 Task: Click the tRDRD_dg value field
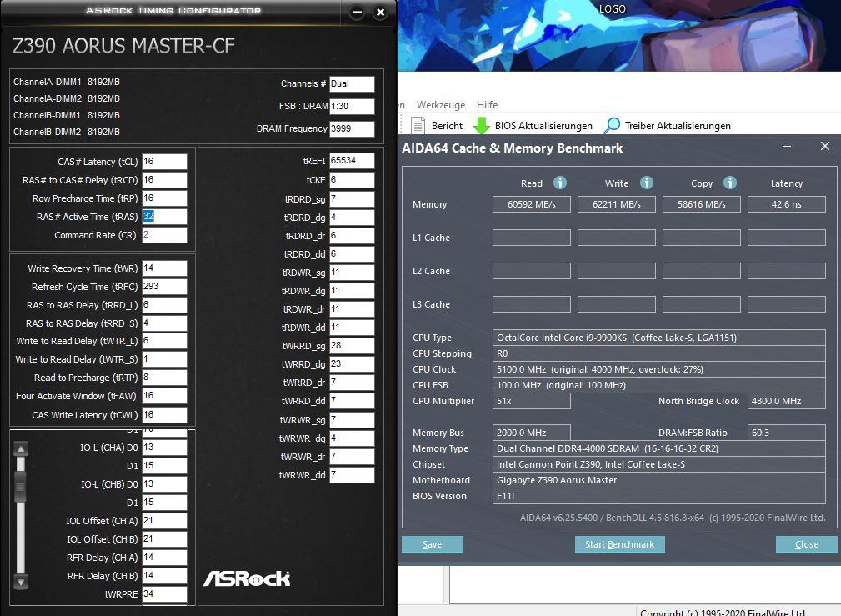click(x=352, y=218)
